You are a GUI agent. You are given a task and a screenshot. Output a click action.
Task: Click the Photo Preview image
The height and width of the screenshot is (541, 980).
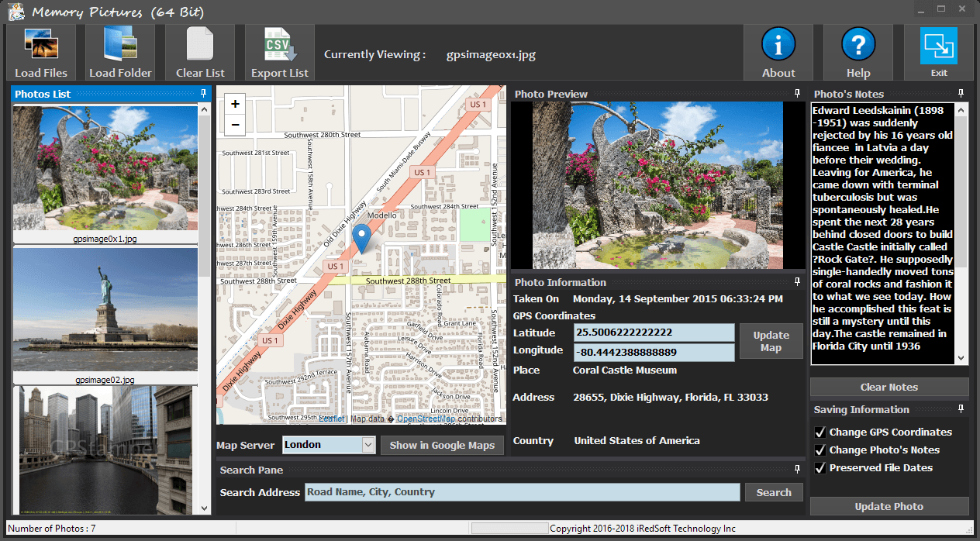coord(658,185)
